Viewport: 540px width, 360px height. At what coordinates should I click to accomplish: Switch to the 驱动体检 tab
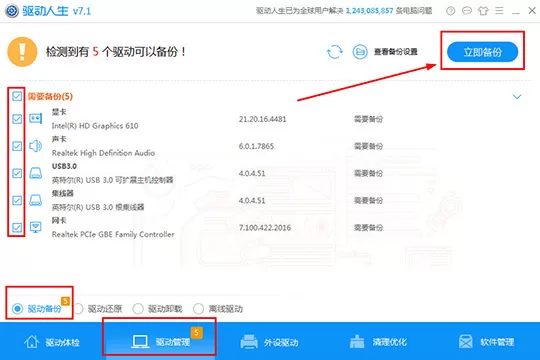pyautogui.click(x=52, y=342)
